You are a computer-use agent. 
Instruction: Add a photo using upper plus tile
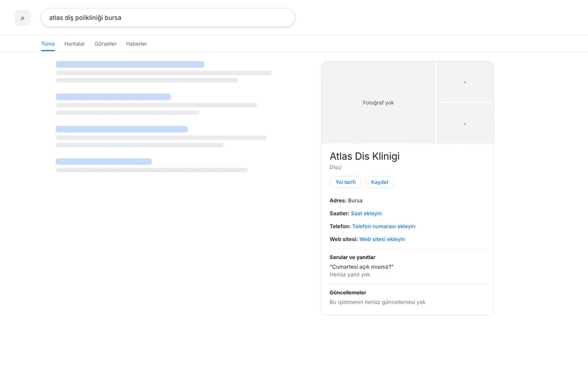click(465, 82)
